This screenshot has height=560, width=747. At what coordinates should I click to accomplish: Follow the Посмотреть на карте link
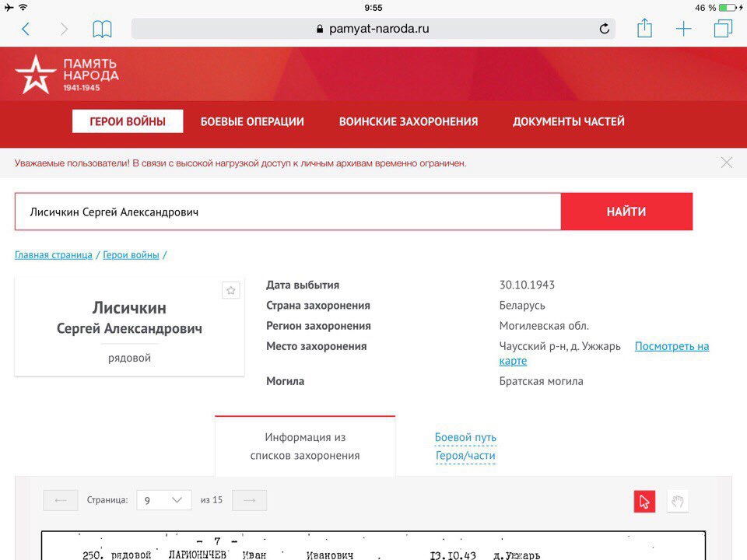pyautogui.click(x=671, y=346)
